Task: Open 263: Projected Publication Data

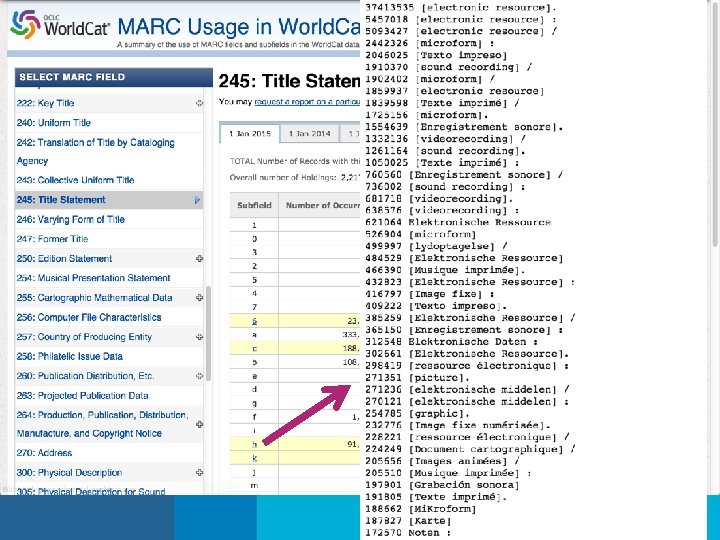Action: [x=83, y=395]
